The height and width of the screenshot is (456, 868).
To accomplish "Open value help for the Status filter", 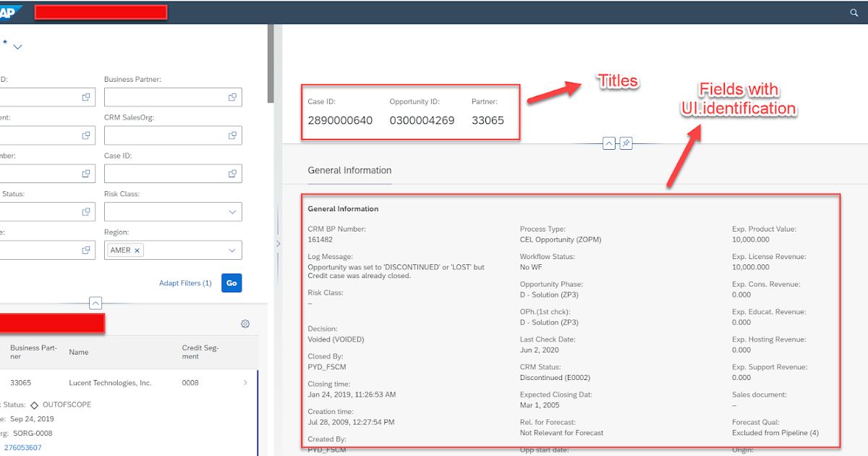I will tap(85, 211).
